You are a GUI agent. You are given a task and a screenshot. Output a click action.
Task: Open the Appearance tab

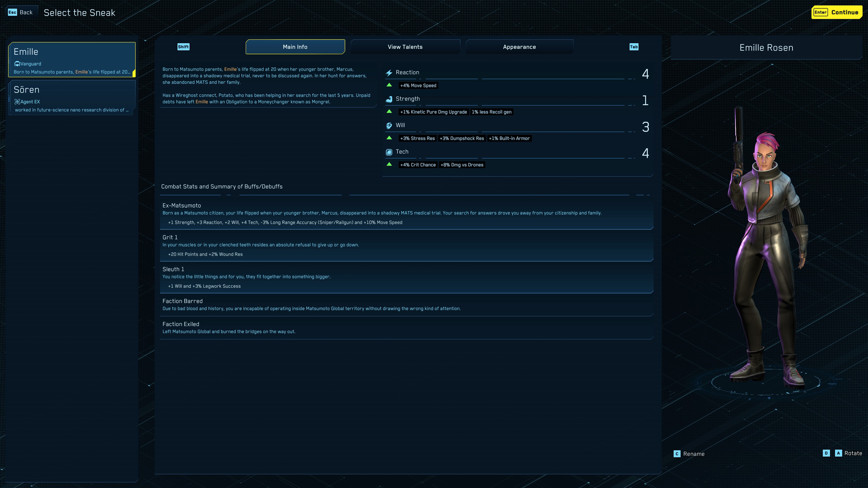pos(519,47)
